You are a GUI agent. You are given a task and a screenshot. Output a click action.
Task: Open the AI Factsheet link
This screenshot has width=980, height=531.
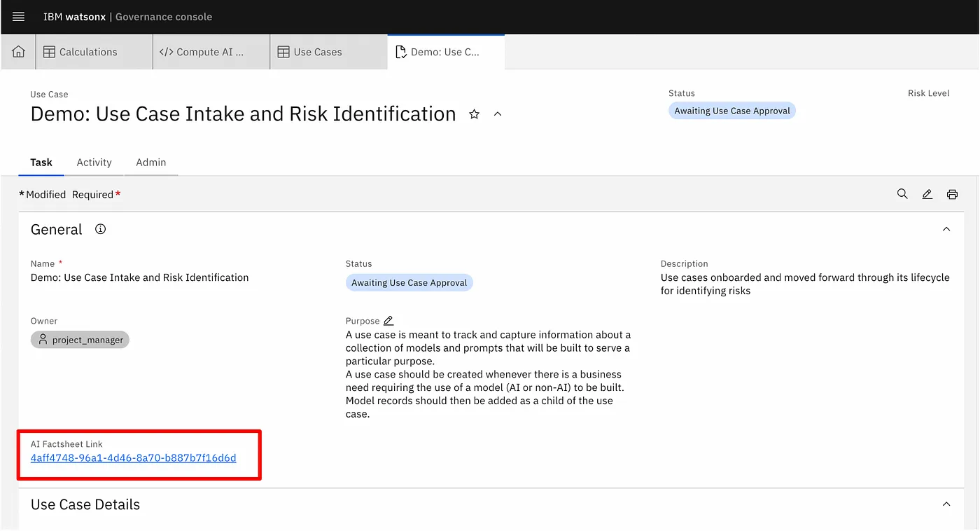pos(133,458)
